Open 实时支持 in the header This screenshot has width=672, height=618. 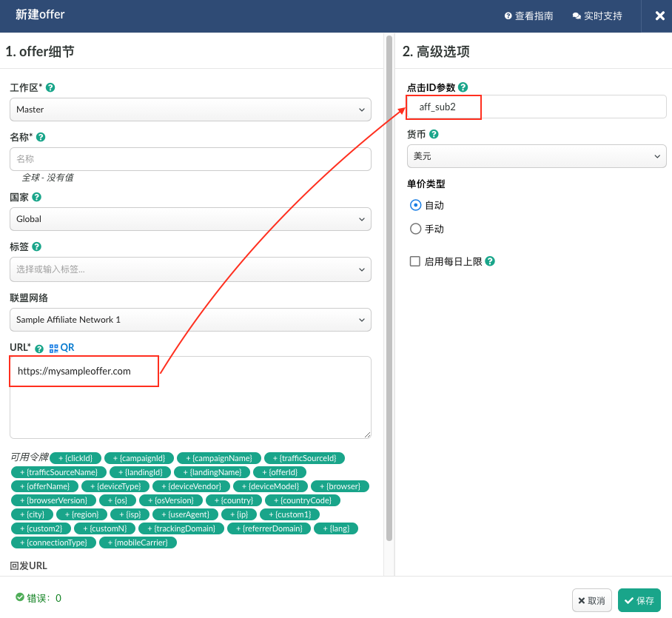(x=597, y=16)
